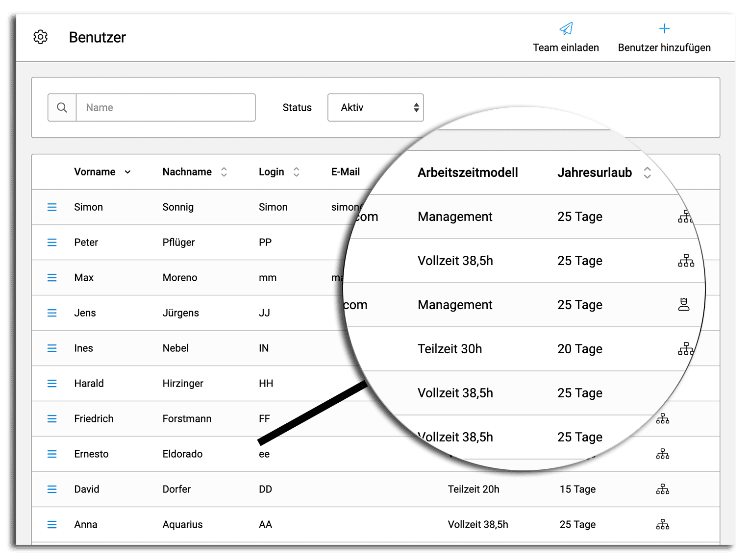Click the last name Sonnig
This screenshot has width=749, height=560.
178,207
